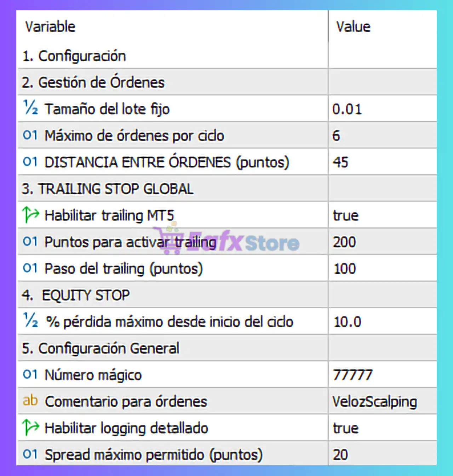Click the Puntos para activar trailing value 200
This screenshot has height=476, width=453.
coord(344,242)
